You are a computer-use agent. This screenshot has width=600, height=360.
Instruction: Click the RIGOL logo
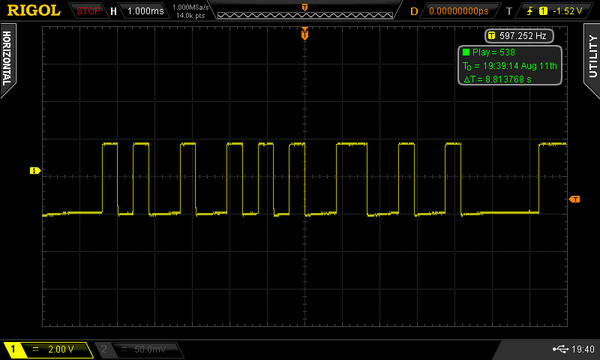[x=34, y=10]
